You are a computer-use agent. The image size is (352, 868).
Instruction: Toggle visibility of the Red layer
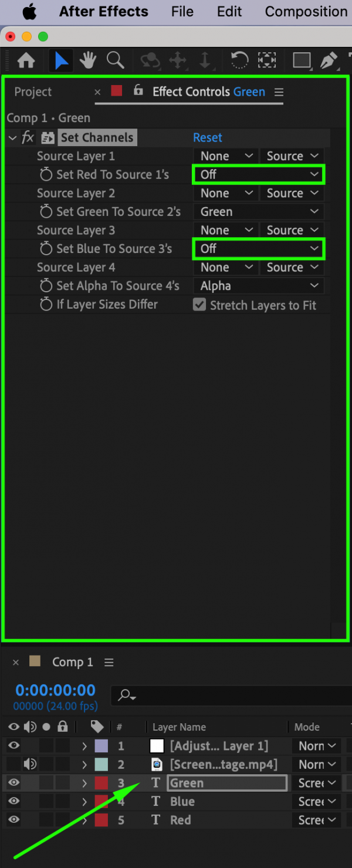tap(13, 820)
